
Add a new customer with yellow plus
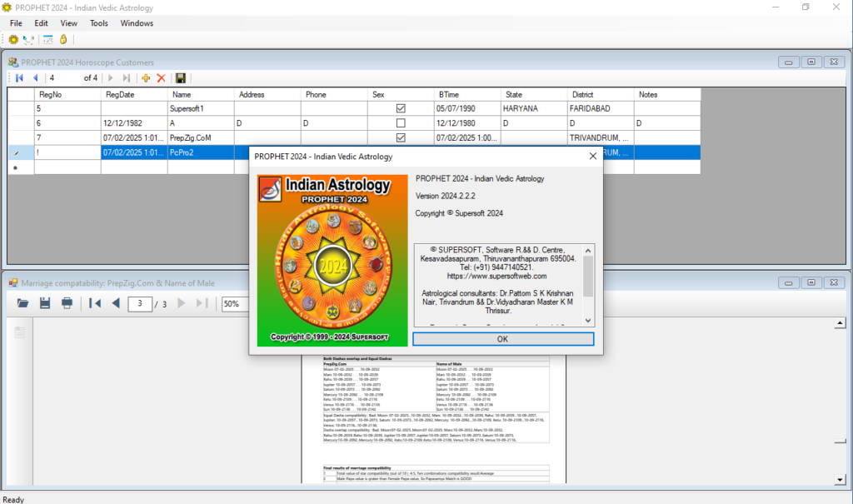(146, 77)
